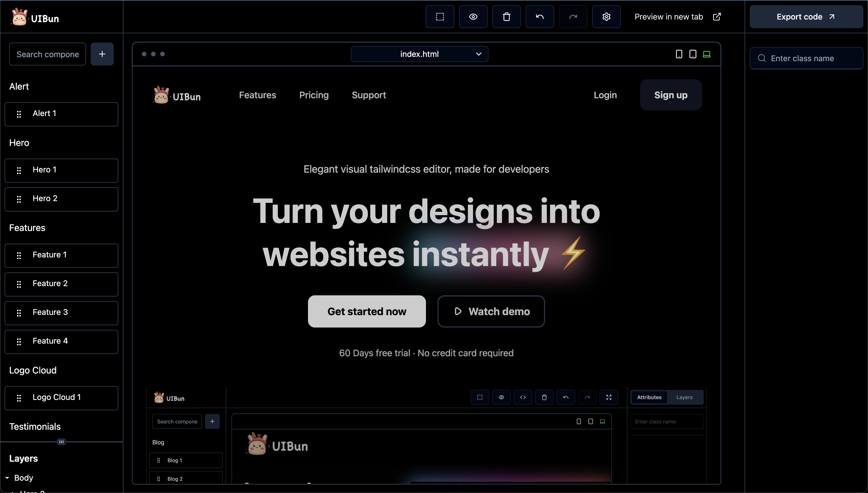Screen dimensions: 868x493
Task: Click the plus add component button
Action: point(102,54)
